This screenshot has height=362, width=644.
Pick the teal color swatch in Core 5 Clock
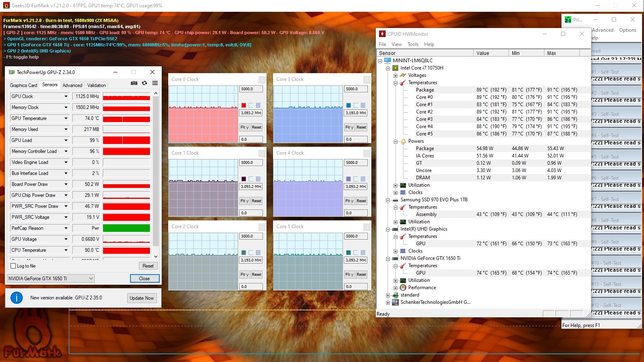[x=348, y=253]
